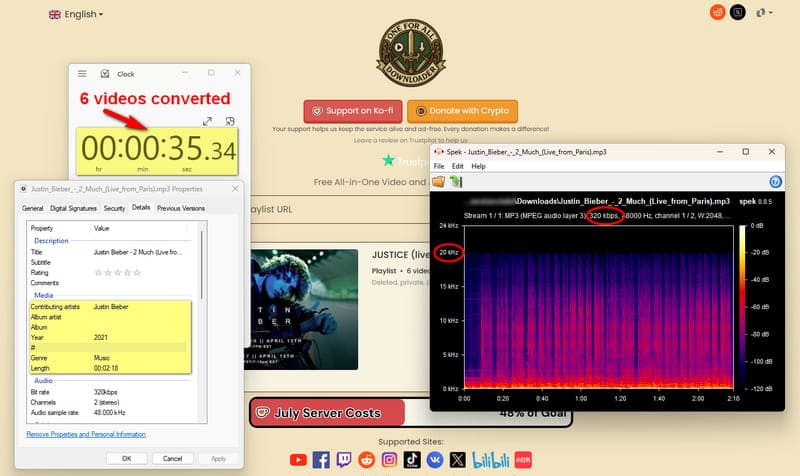Click the spectrogram plot in Spek
The image size is (800, 476).
[x=598, y=307]
